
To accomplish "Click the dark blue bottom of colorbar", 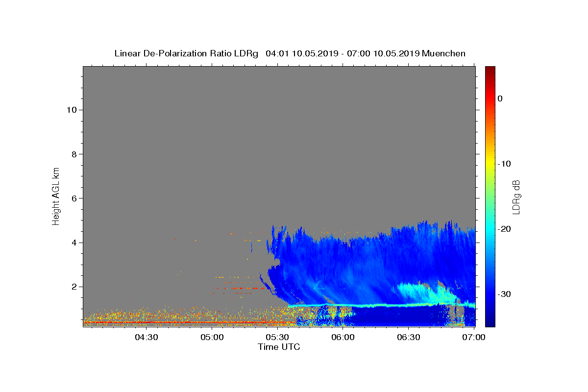I will click(490, 321).
